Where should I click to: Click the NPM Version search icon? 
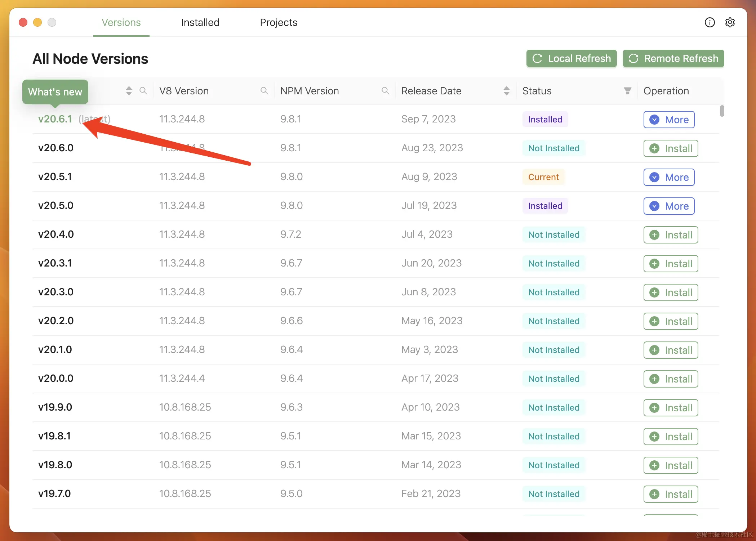[x=385, y=91]
